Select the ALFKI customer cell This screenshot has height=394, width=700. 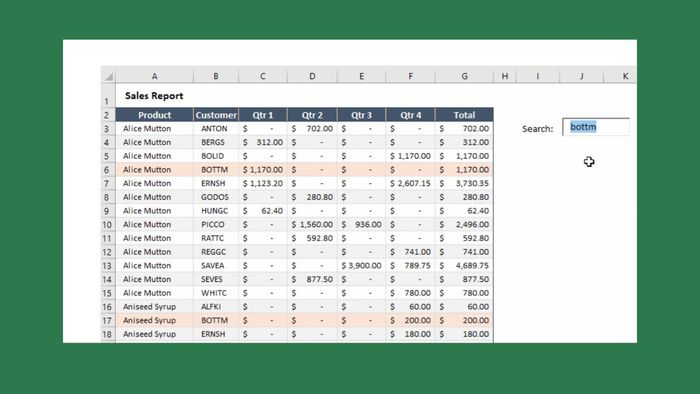[216, 307]
